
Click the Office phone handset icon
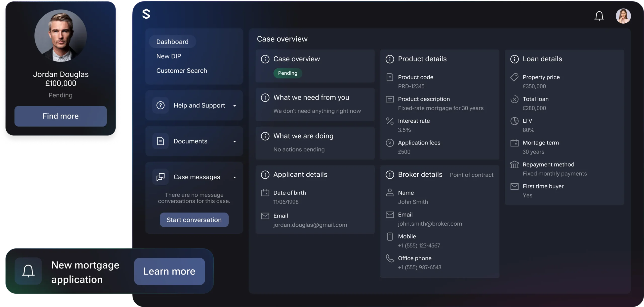tap(390, 258)
